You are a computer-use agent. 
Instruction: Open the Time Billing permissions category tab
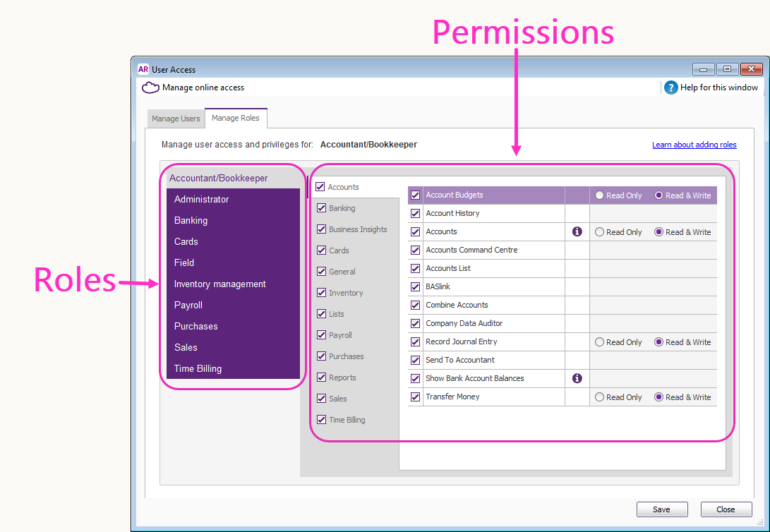pyautogui.click(x=347, y=420)
